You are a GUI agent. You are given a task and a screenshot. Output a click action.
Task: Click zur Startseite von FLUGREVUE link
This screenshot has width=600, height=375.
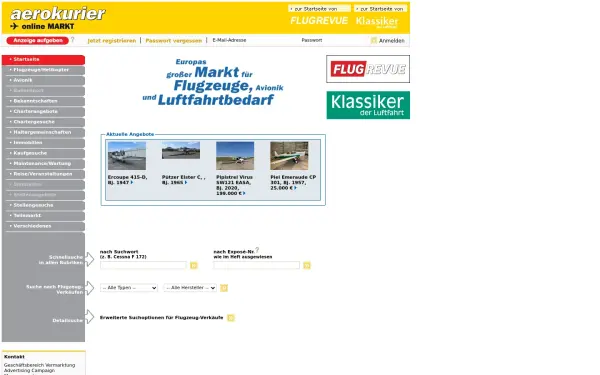tap(320, 8)
